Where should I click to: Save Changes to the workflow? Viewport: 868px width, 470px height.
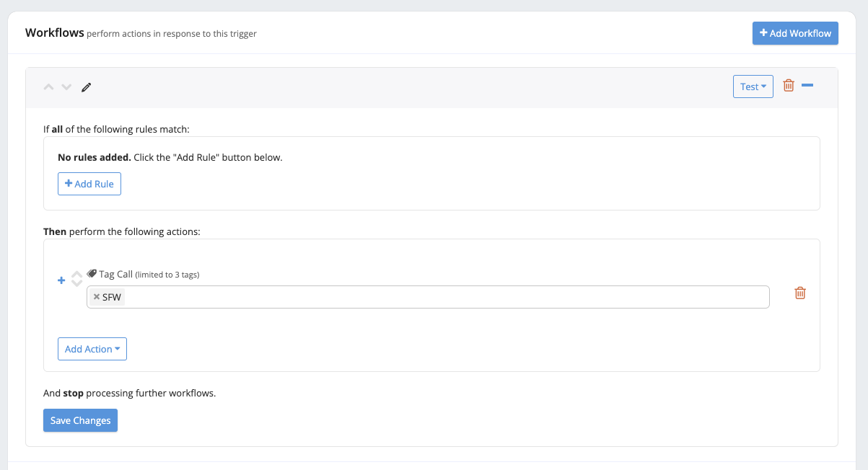coord(80,420)
